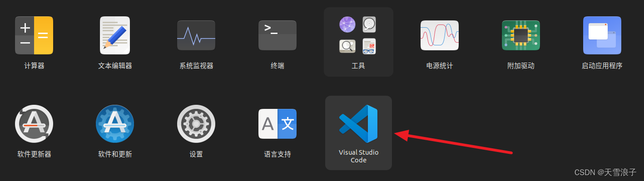
Task: Launch the Terminal (终端) icon
Action: (x=277, y=35)
